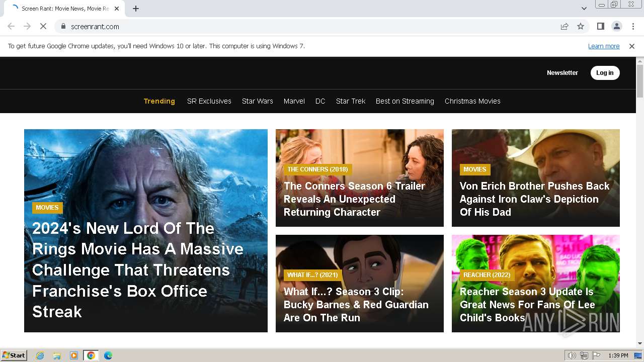Open the Marvel section
644x362 pixels.
294,101
